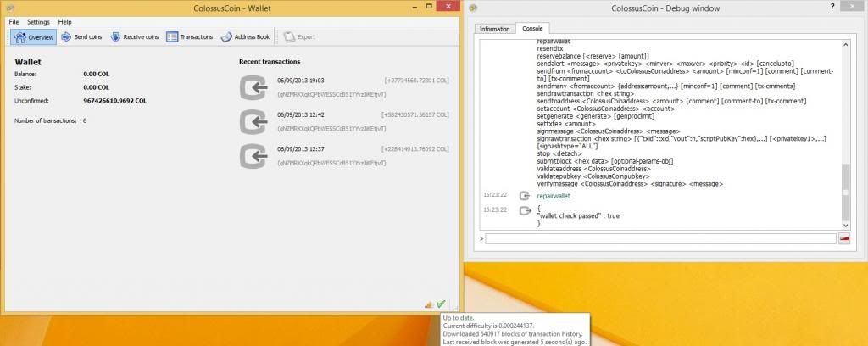Click the +228414913.76092 COL amount
Image resolution: width=868 pixels, height=346 pixels.
pyautogui.click(x=415, y=149)
